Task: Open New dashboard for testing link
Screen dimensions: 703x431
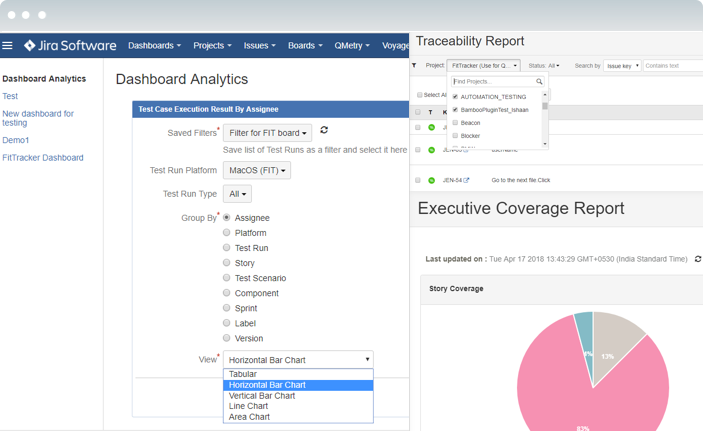Action: pos(38,118)
